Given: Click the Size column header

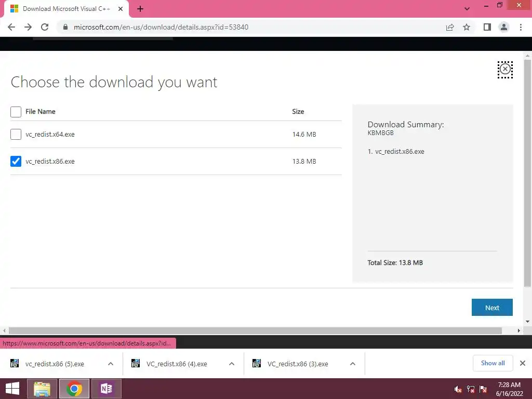Looking at the screenshot, I should click(298, 112).
